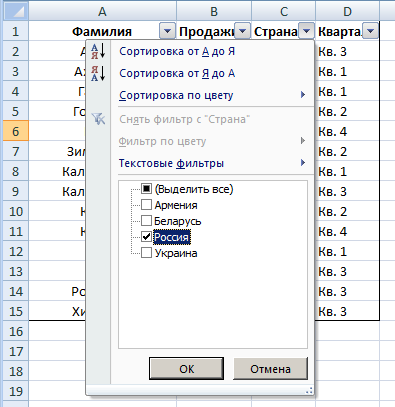This screenshot has width=395, height=407.
Task: Check the Армения checkbox
Action: pyautogui.click(x=146, y=205)
